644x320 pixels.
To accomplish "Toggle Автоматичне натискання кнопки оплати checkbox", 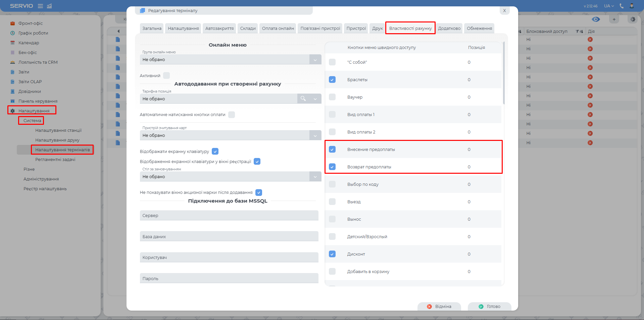I will point(232,115).
